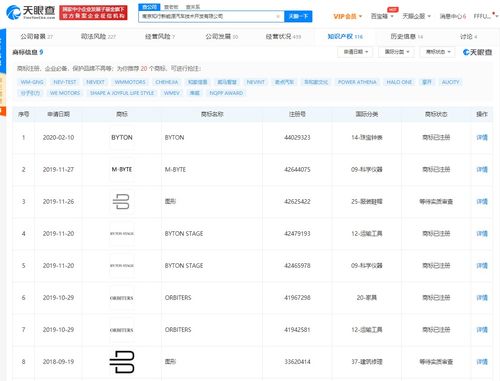The height and width of the screenshot is (381, 500).
Task: Click the 申请日期 column header
Action: 58,114
